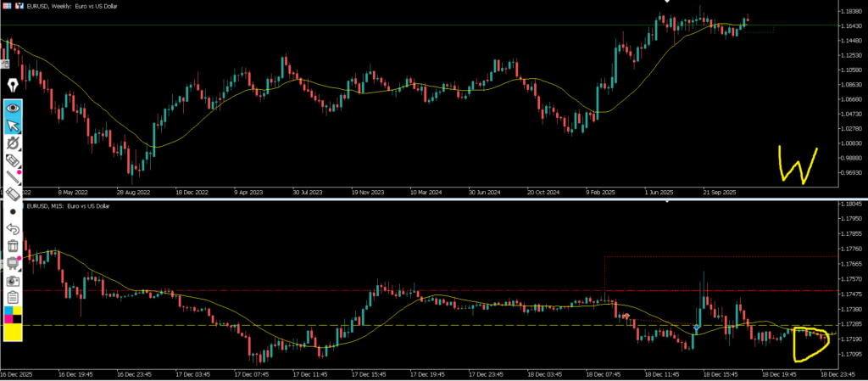
Task: Expand the whiteboard mode options
Action: coord(13,263)
